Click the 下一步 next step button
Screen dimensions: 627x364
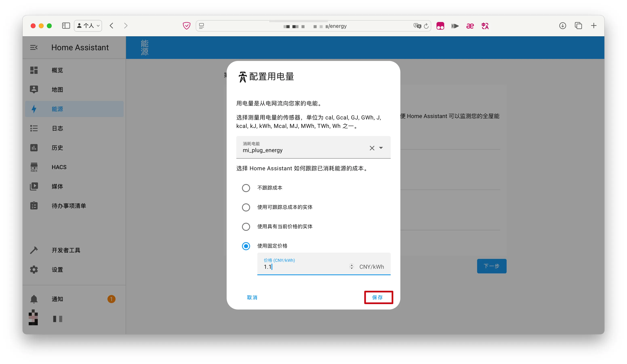coord(491,266)
